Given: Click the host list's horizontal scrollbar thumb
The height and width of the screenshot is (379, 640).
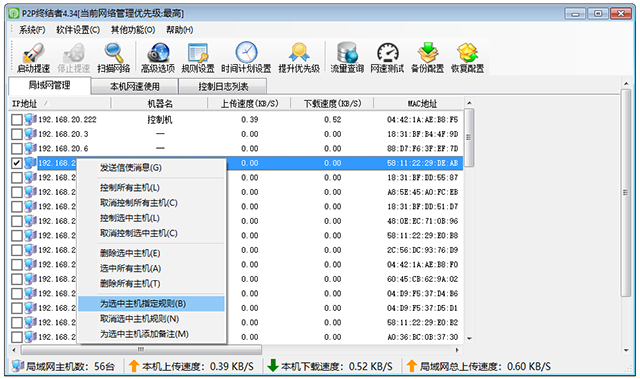Looking at the screenshot, I should (141, 350).
